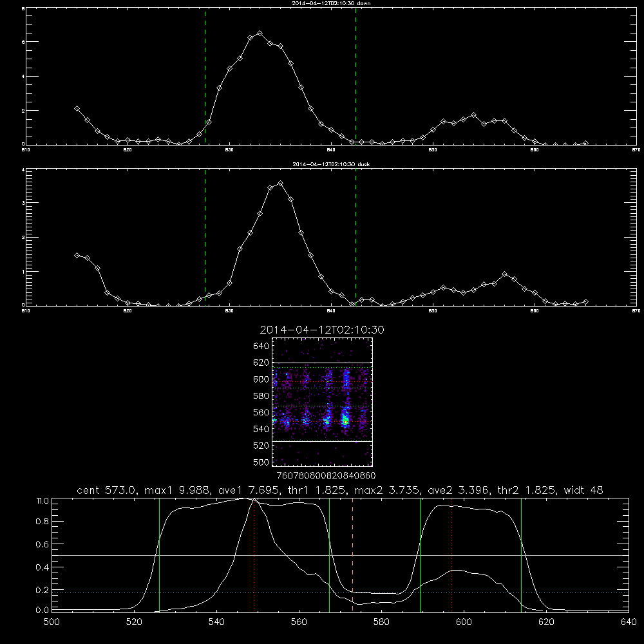Viewport: 644px width, 644px height.
Task: Click the '0.0' label on bottom plot y-axis
Action: point(43,611)
